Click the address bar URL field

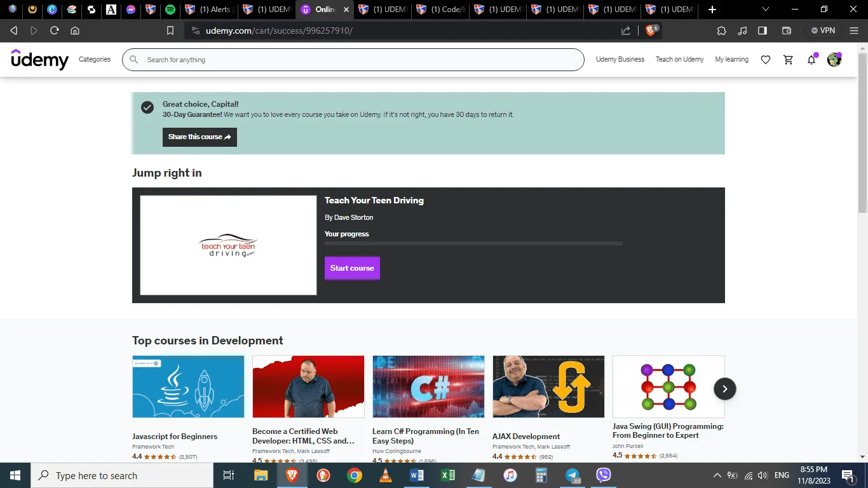click(x=407, y=30)
